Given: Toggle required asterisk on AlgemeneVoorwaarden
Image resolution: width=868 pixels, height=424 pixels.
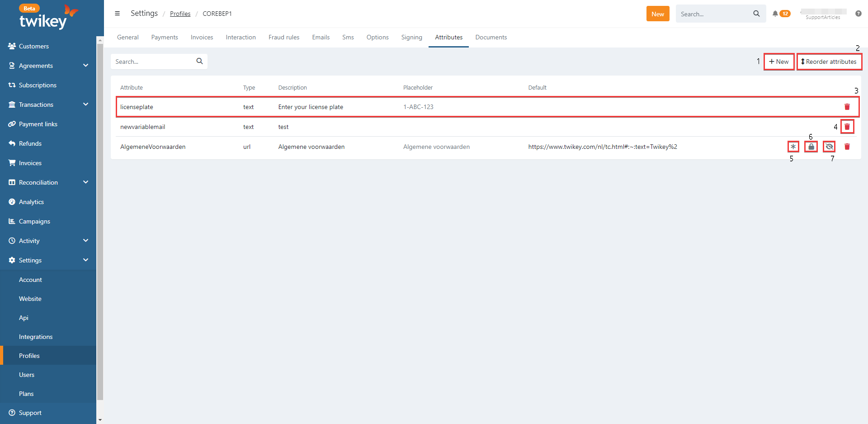Looking at the screenshot, I should 793,147.
